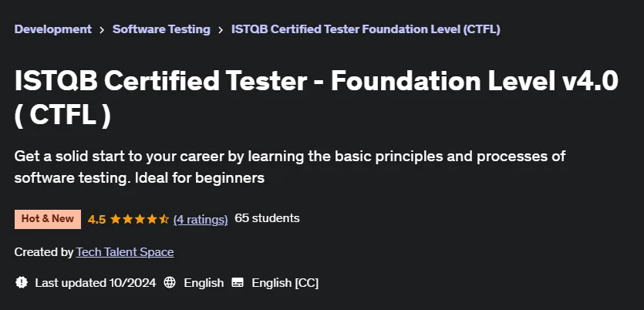Open the (4 ratings) link
Viewport: 644px width, 310px height.
pyautogui.click(x=201, y=220)
